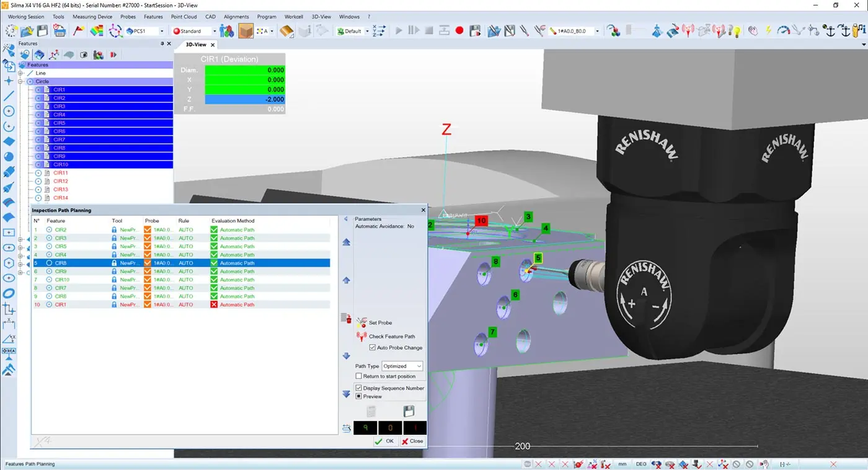Screen dimensions: 868x470
Task: Open the Path Type dropdown
Action: pyautogui.click(x=402, y=366)
